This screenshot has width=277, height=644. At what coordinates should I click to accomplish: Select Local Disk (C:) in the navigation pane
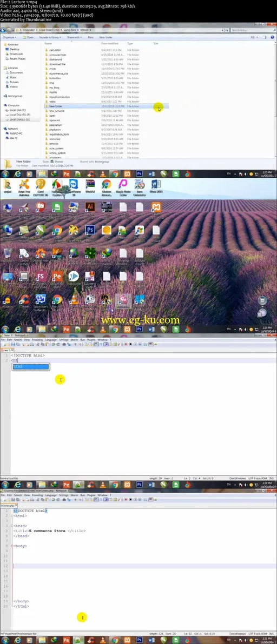[x=17, y=110]
